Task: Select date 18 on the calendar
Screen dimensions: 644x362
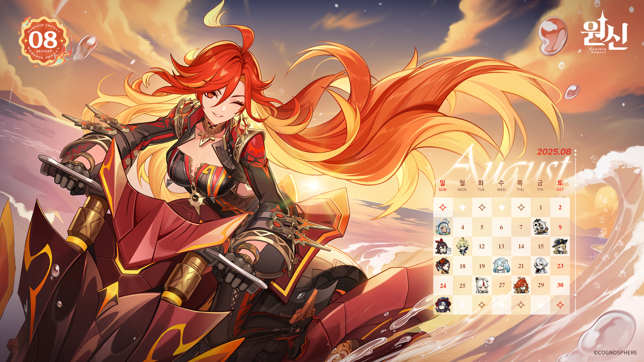Action: pos(462,266)
